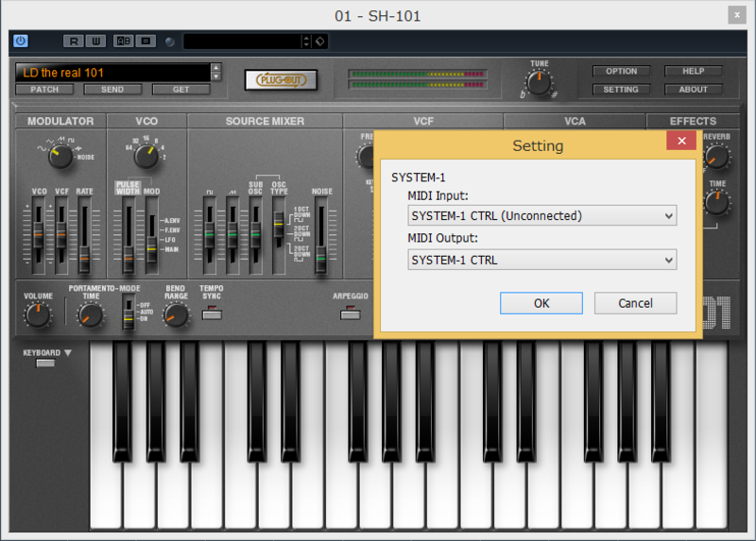The height and width of the screenshot is (541, 756).
Task: Click the square wave level mixer slider
Action: (209, 235)
